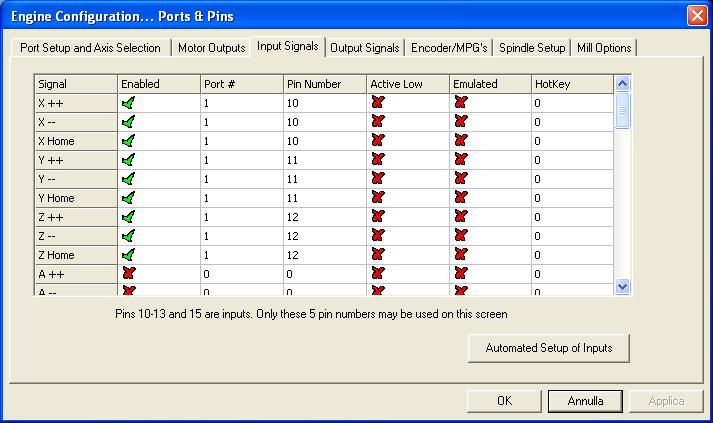The width and height of the screenshot is (713, 423).
Task: Click the Active Low red X for X Home
Action: [x=377, y=141]
